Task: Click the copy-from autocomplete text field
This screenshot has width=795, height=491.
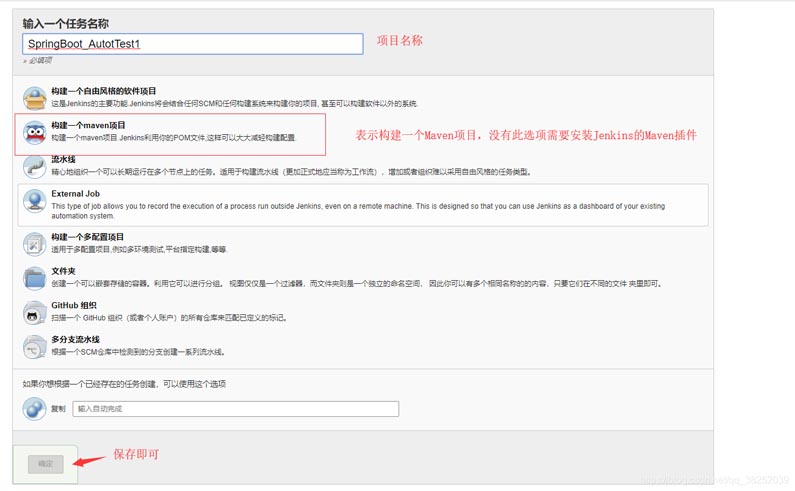Action: tap(236, 409)
